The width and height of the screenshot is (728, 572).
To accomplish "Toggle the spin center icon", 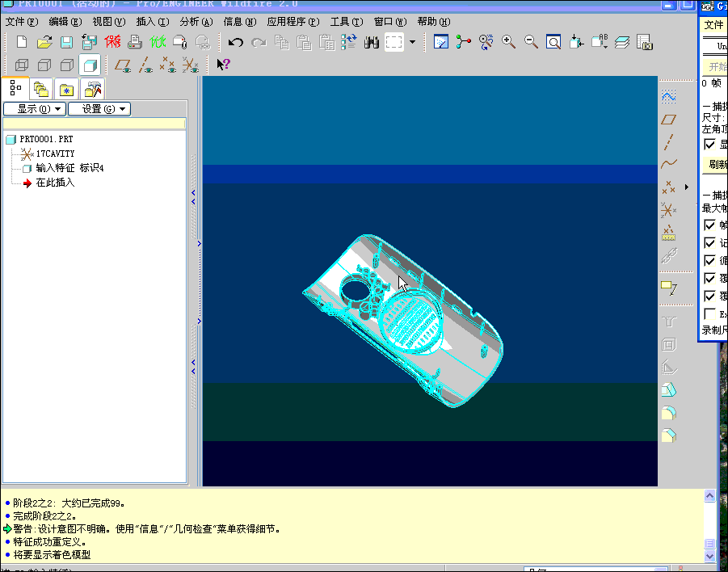I will point(463,42).
